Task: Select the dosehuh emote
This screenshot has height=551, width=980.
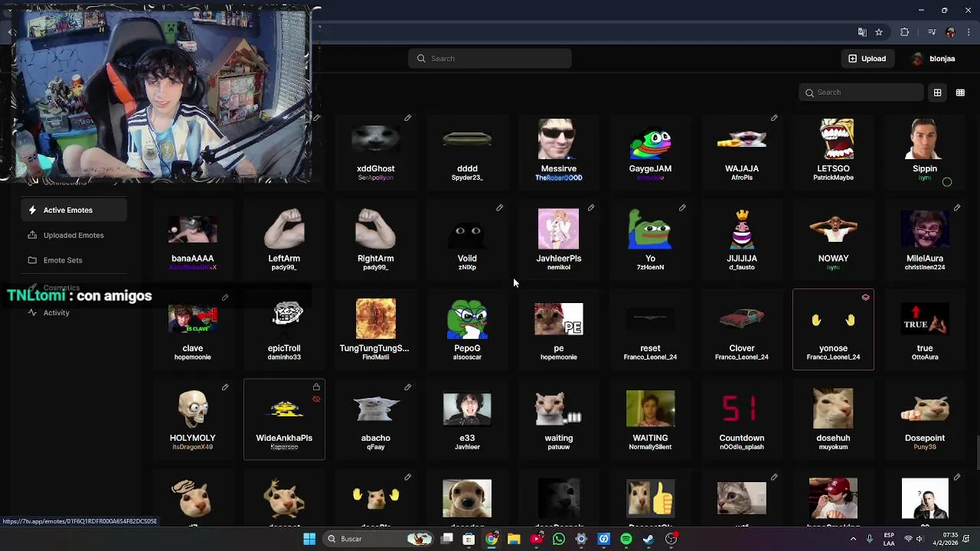Action: [833, 419]
